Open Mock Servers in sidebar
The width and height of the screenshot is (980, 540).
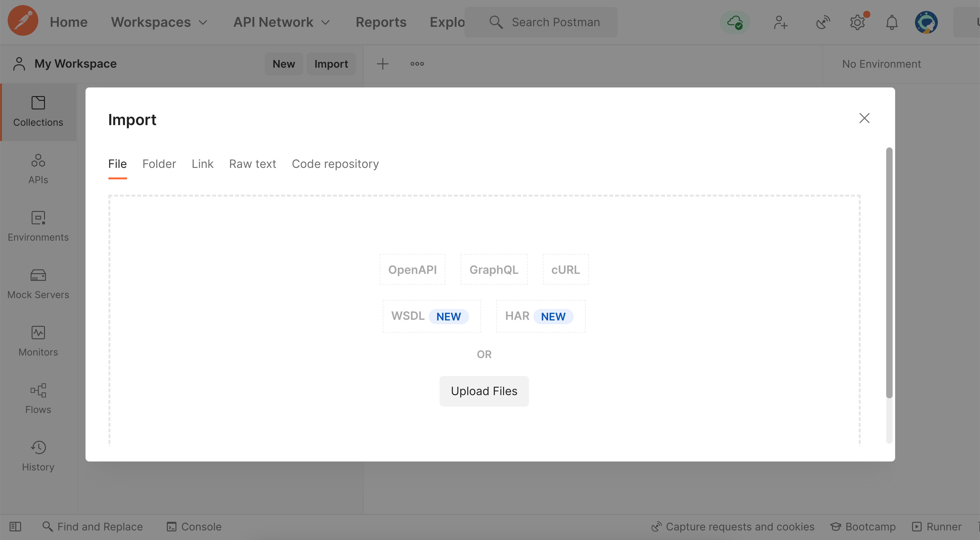point(38,284)
